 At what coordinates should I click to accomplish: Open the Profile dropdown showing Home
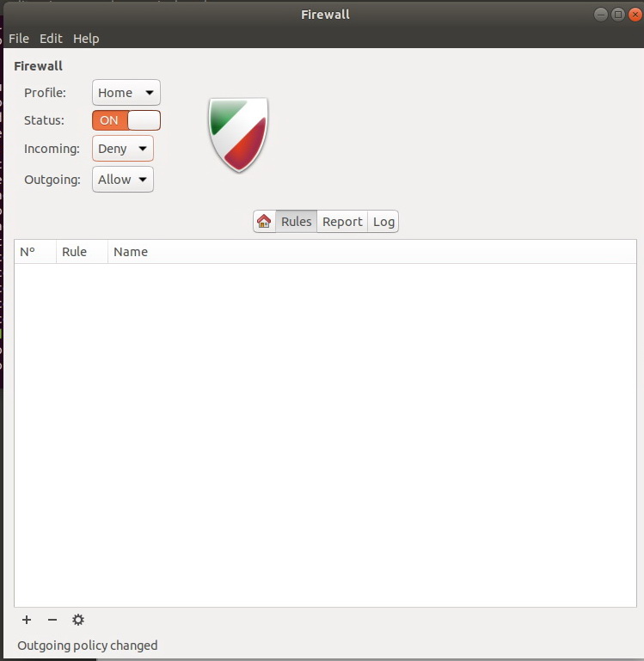click(126, 92)
